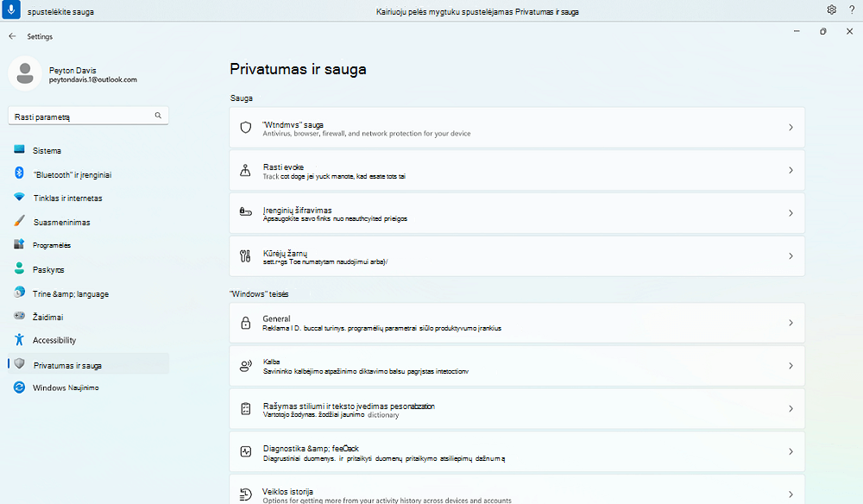Click the Time & language globe icon

point(19,293)
